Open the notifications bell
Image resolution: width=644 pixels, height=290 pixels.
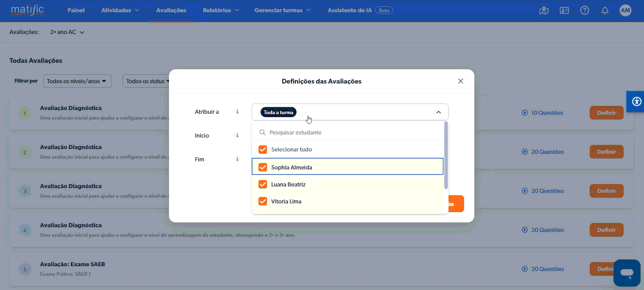(605, 11)
